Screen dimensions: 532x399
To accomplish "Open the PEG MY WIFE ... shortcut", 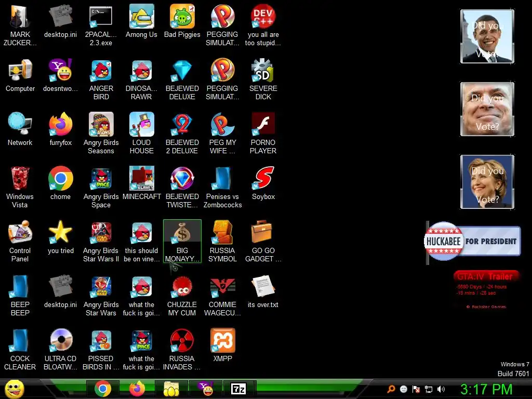I will 222,134.
